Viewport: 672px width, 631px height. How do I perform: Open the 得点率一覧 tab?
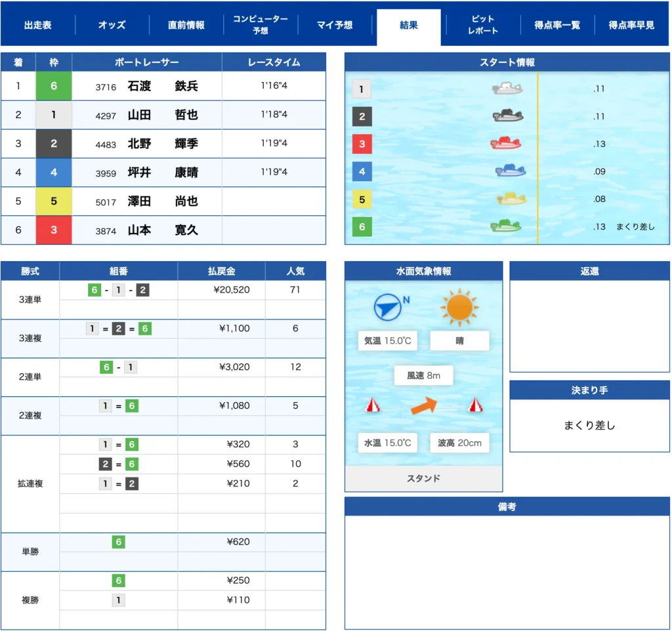click(x=557, y=25)
